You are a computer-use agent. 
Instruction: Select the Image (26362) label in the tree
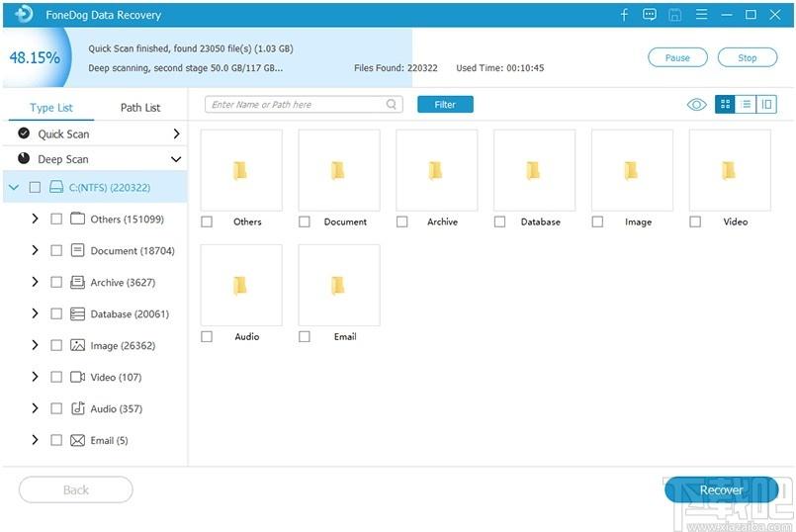coord(123,346)
